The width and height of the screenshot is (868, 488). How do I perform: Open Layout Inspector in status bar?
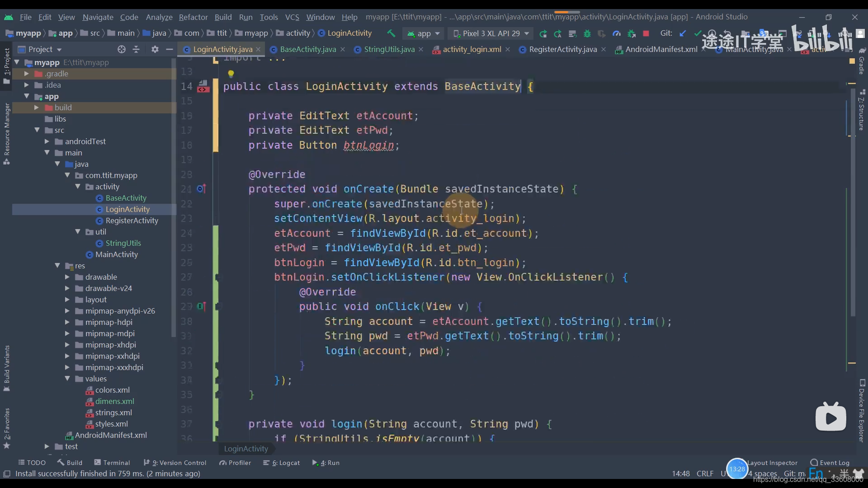[x=772, y=463]
